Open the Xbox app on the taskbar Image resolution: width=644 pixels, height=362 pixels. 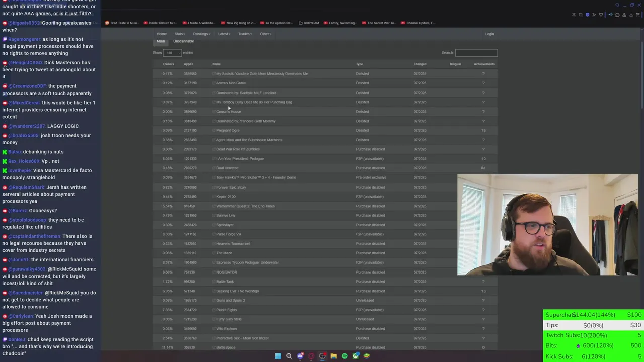pos(356,356)
